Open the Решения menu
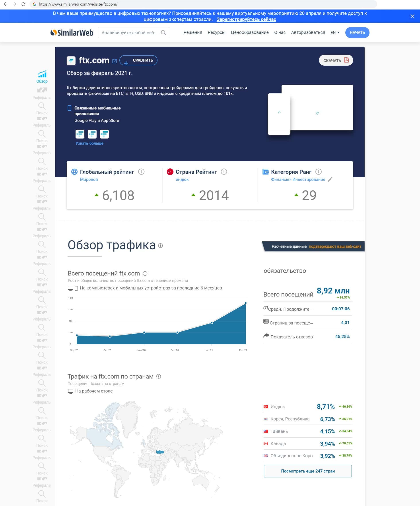Viewport: 420px width, 506px height. pos(193,33)
